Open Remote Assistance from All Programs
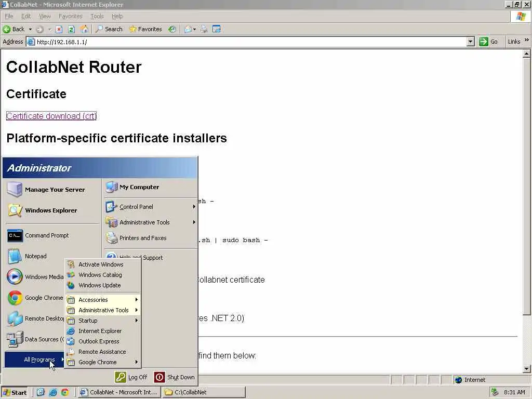Screen dimensions: 532x399 click(x=103, y=352)
